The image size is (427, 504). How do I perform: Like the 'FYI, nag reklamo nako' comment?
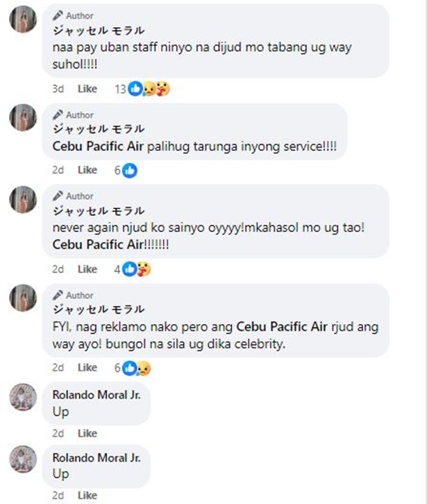coord(87,367)
